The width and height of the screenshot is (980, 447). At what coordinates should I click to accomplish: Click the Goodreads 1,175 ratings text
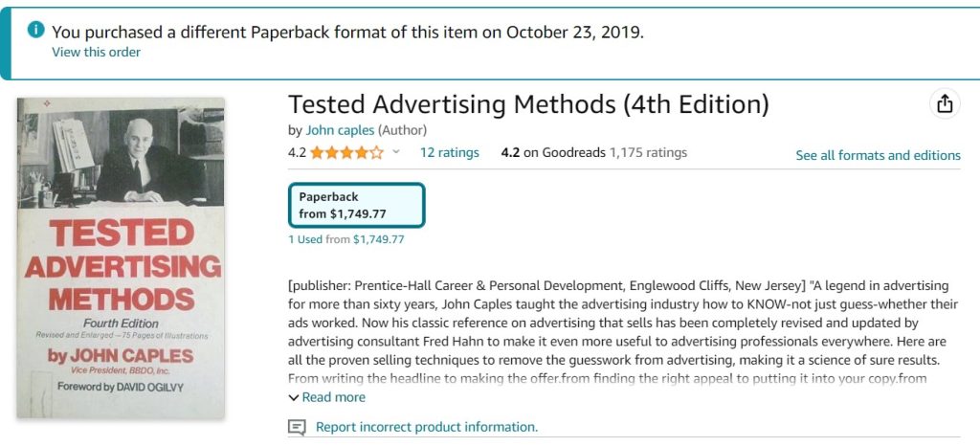tap(648, 152)
